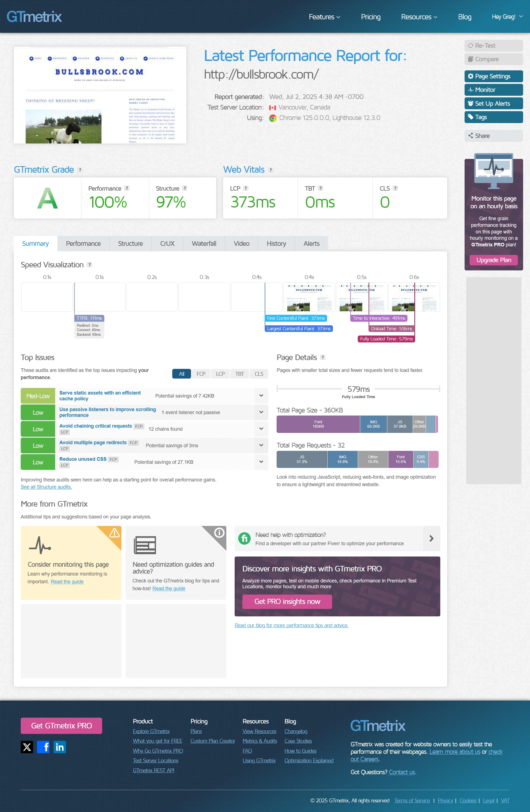Expand Reduce unused CSS audit

coord(261,462)
